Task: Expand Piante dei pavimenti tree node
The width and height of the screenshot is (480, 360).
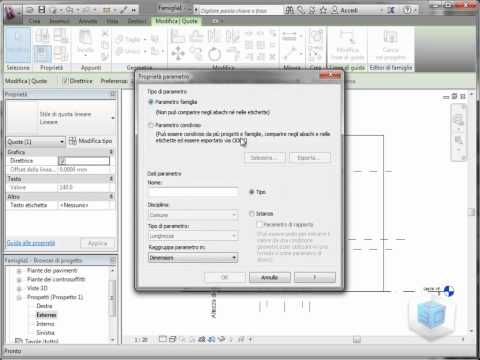Action: [x=19, y=271]
